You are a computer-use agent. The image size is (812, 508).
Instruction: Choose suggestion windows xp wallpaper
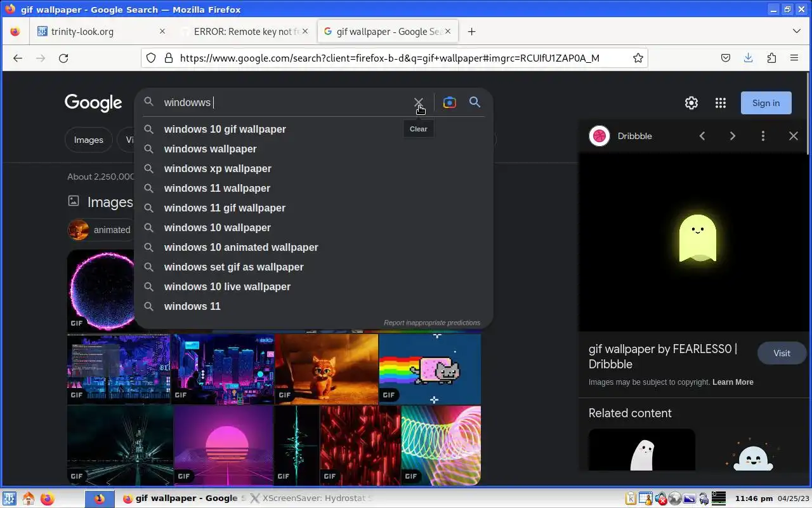pos(313,168)
